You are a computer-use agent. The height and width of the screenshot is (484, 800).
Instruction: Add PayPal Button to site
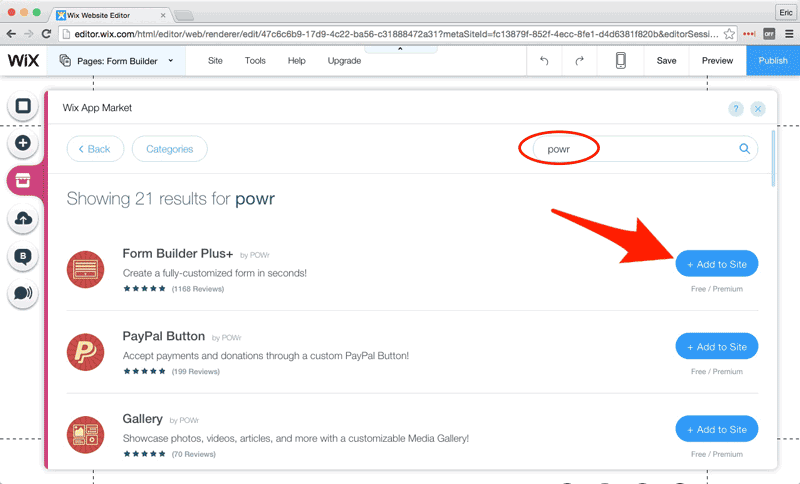717,346
